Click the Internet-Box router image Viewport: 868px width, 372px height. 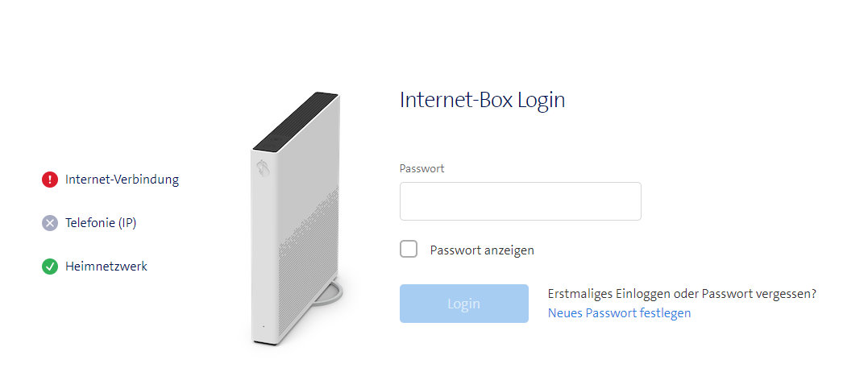[x=297, y=220]
